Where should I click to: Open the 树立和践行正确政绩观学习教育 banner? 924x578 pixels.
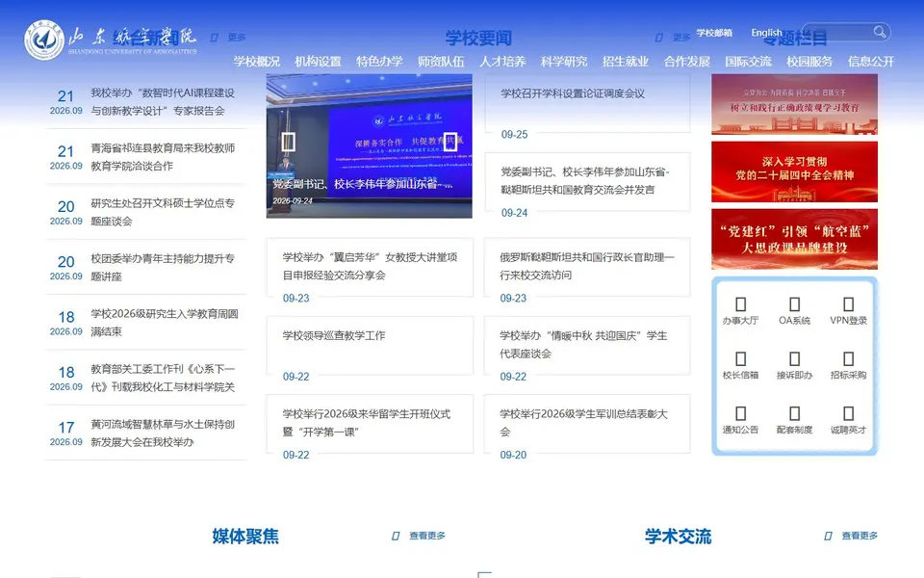(x=794, y=104)
